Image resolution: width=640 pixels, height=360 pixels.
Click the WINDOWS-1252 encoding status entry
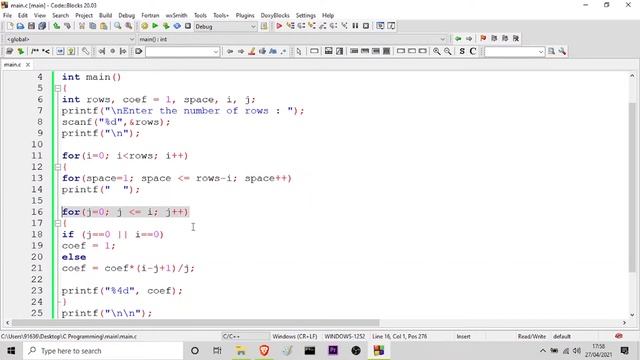coord(344,337)
